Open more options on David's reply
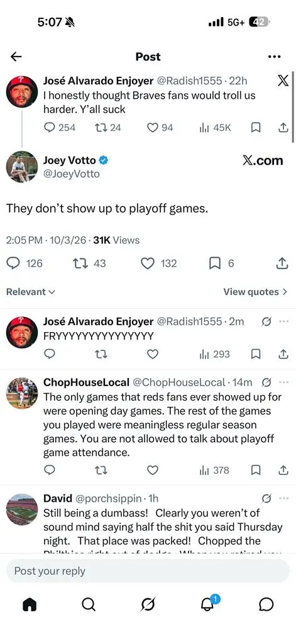The height and width of the screenshot is (644, 296). (x=283, y=499)
